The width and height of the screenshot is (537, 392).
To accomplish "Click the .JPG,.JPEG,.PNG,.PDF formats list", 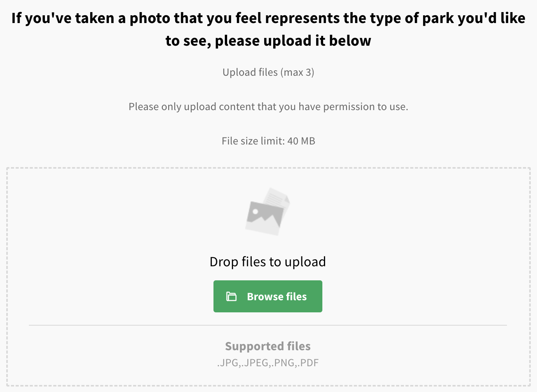I will pos(268,363).
